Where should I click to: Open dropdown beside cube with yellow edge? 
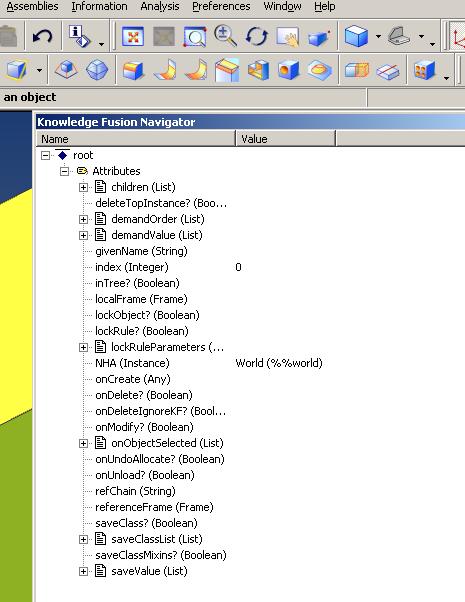39,70
